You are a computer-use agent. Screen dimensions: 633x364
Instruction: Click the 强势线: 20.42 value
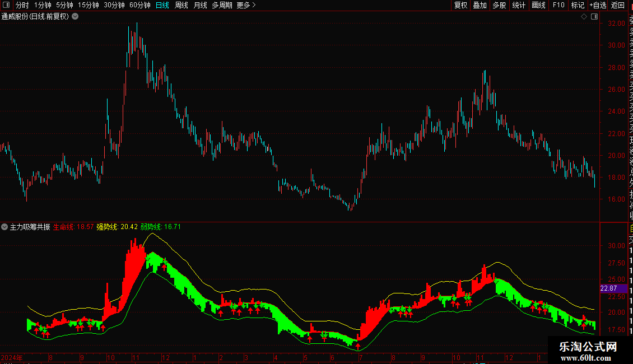pyautogui.click(x=117, y=227)
